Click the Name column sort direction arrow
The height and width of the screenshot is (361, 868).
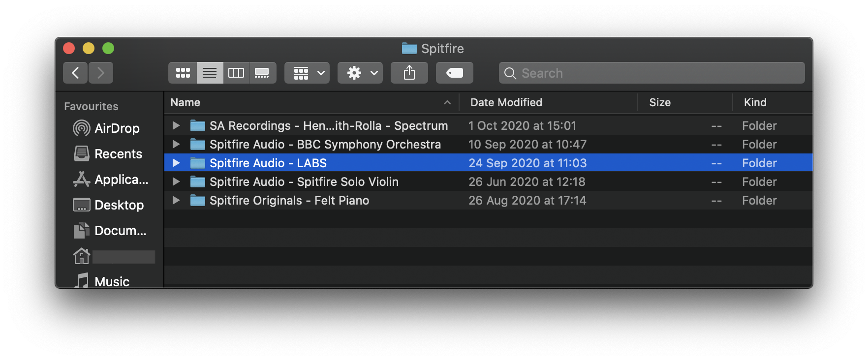(x=447, y=102)
